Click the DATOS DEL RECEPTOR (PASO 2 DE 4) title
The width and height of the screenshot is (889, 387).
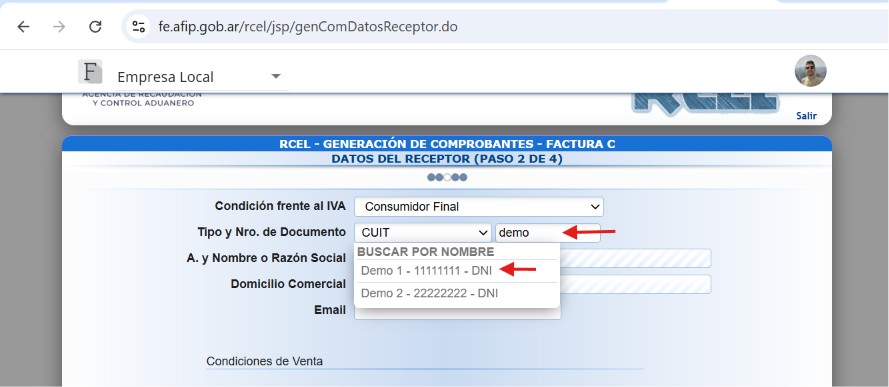[x=447, y=159]
